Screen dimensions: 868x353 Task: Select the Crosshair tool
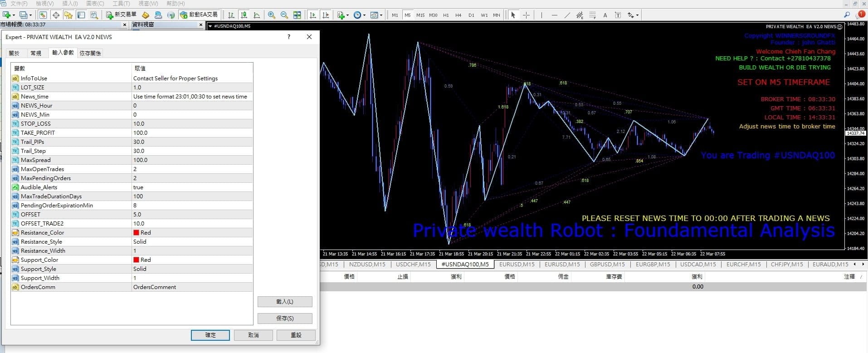pyautogui.click(x=526, y=15)
